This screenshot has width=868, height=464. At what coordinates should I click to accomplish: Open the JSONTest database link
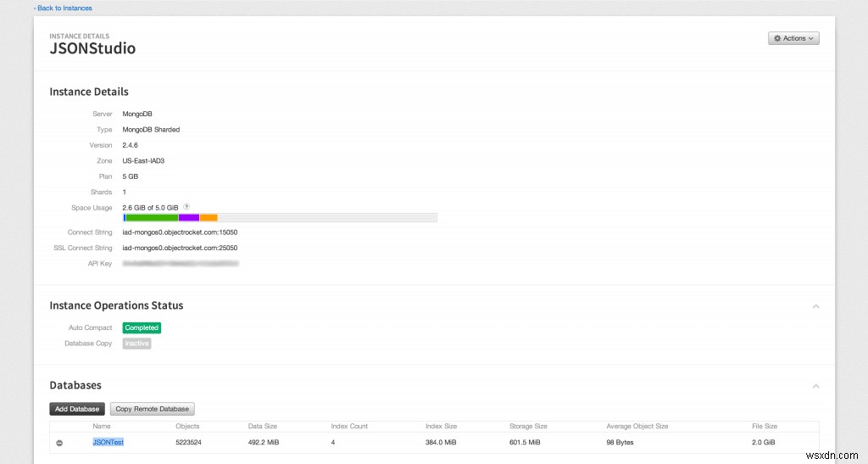108,442
